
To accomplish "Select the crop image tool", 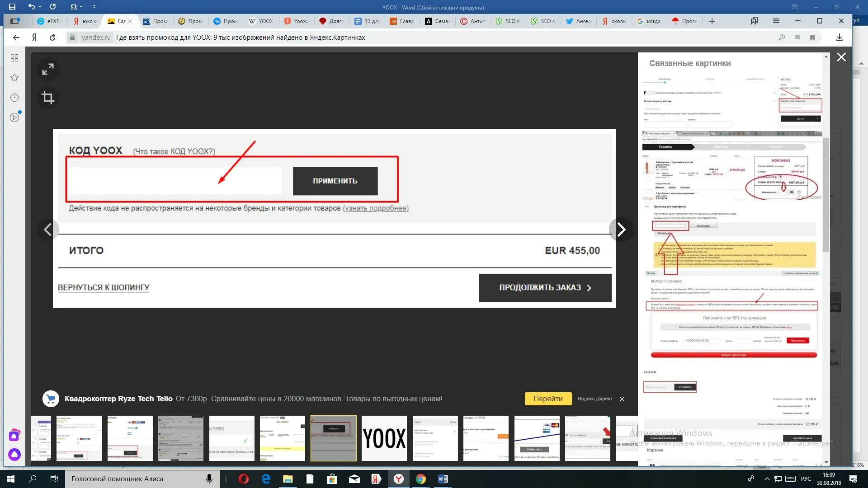I will (47, 98).
